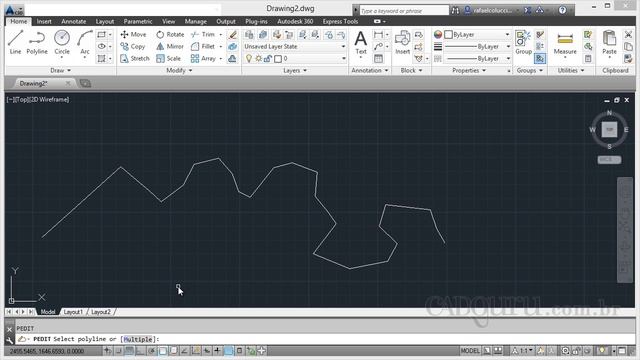
Task: Click the Linear dimension icon
Action: point(379,35)
